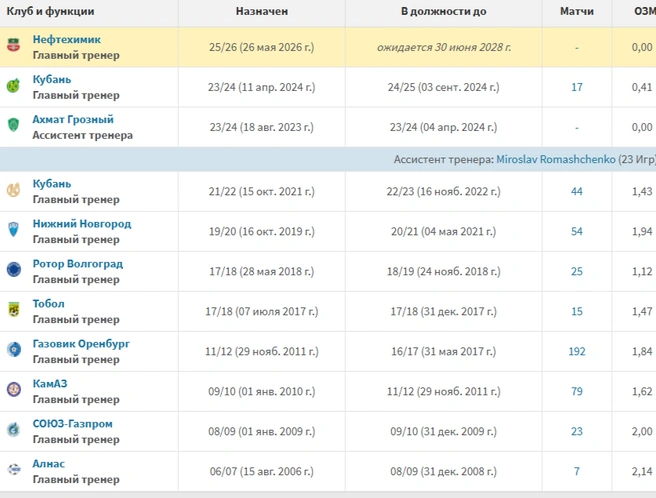The width and height of the screenshot is (656, 498).
Task: Open Miroslav Romashchenko assistant profile link
Action: (556, 159)
